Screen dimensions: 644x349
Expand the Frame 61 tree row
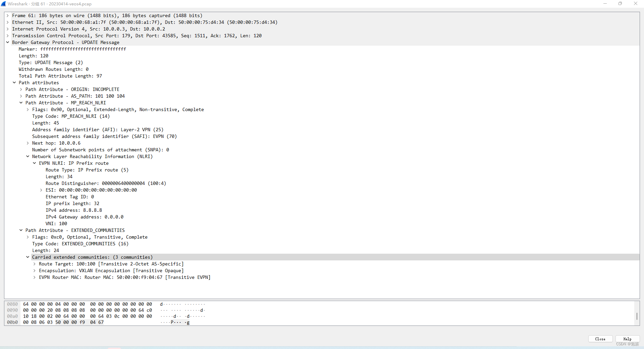[7, 15]
